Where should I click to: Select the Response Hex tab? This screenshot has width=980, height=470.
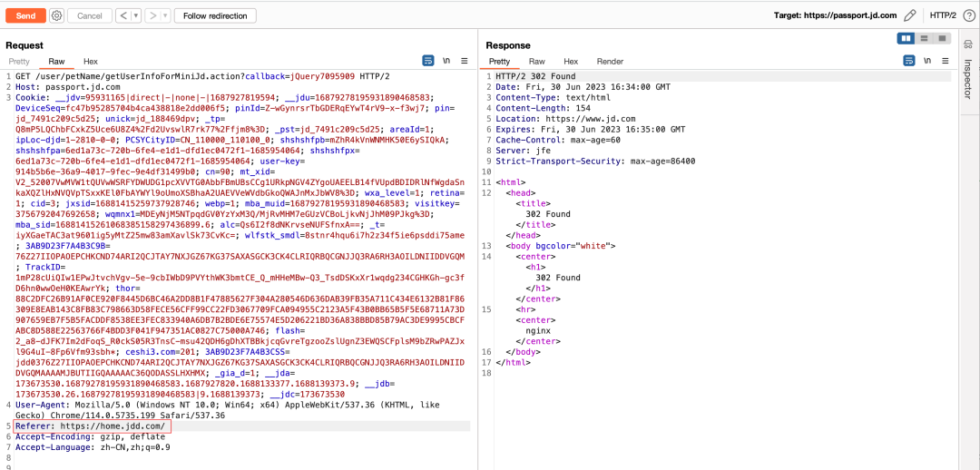[571, 62]
